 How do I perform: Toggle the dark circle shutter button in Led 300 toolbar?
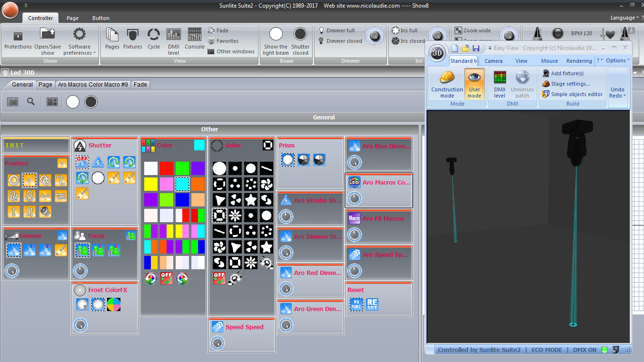click(91, 101)
